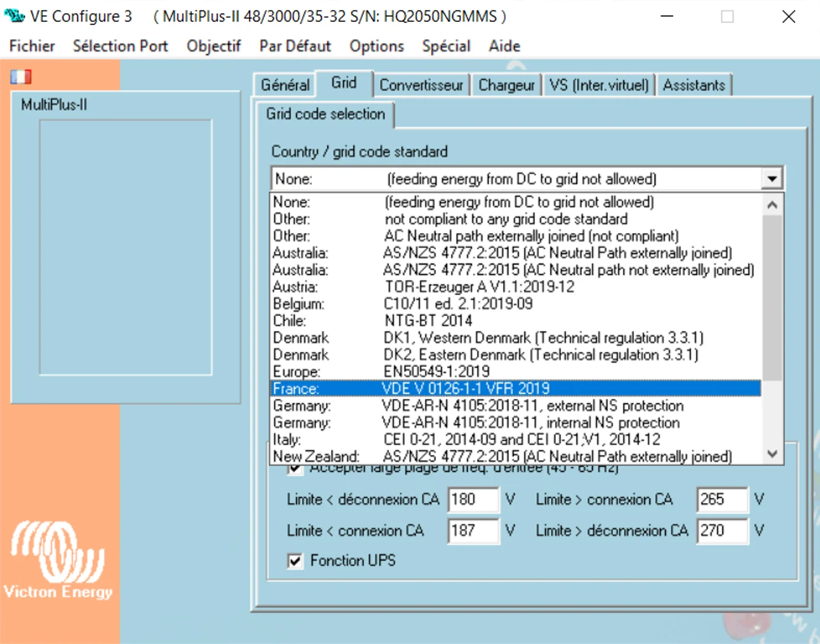Select 'Other: not compliant to any grid code standard'
820x644 pixels.
point(516,219)
